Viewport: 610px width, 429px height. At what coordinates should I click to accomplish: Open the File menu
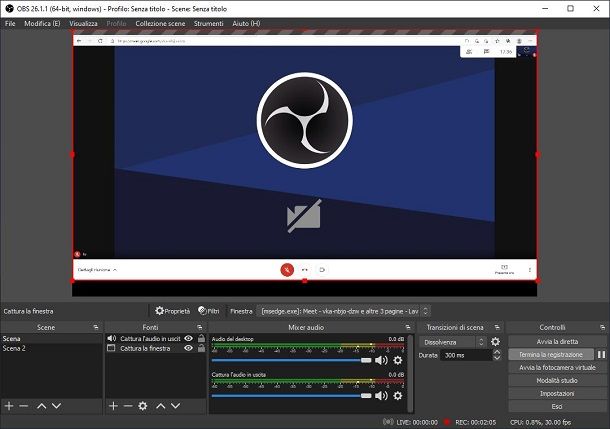tap(10, 23)
